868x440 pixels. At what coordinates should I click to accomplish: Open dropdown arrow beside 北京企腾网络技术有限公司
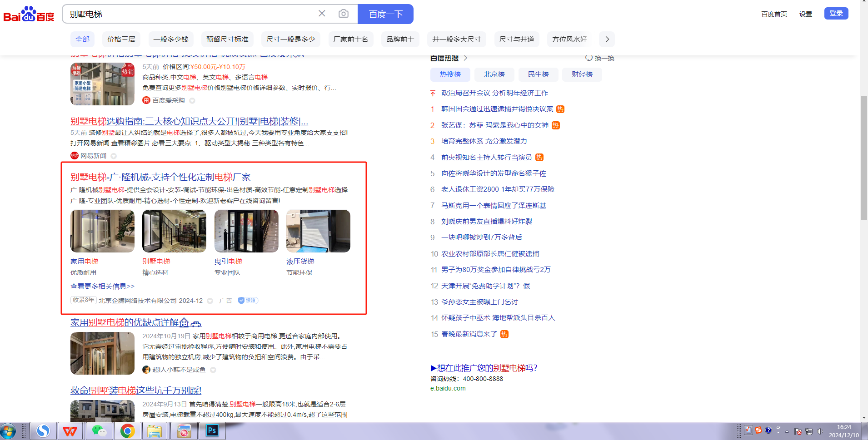click(x=210, y=301)
